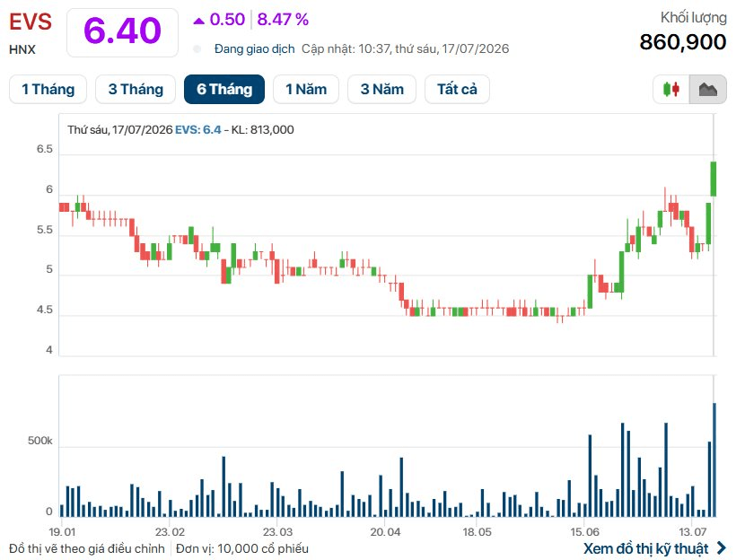The width and height of the screenshot is (745, 560).
Task: Select the 3 Tháng time range
Action: pyautogui.click(x=136, y=90)
